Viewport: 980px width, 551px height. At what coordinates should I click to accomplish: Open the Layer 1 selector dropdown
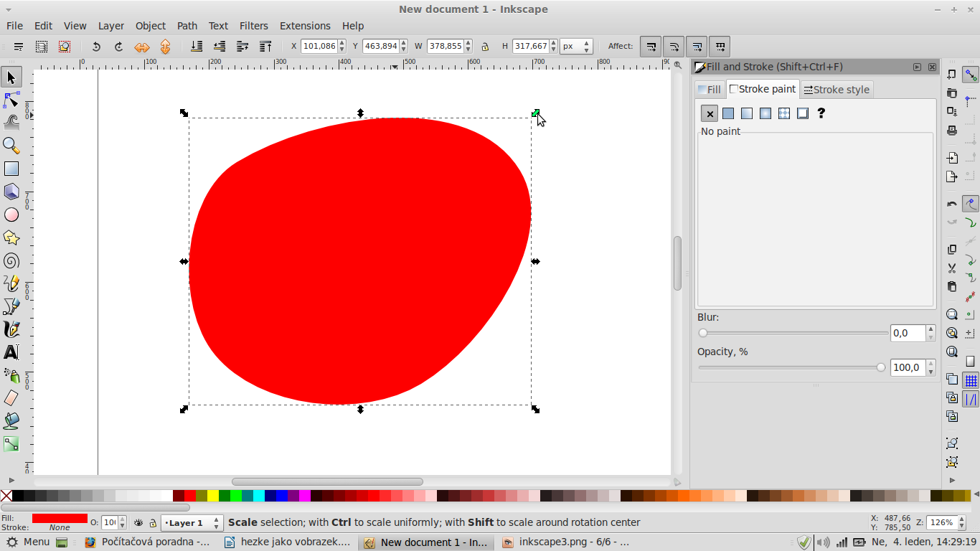191,523
